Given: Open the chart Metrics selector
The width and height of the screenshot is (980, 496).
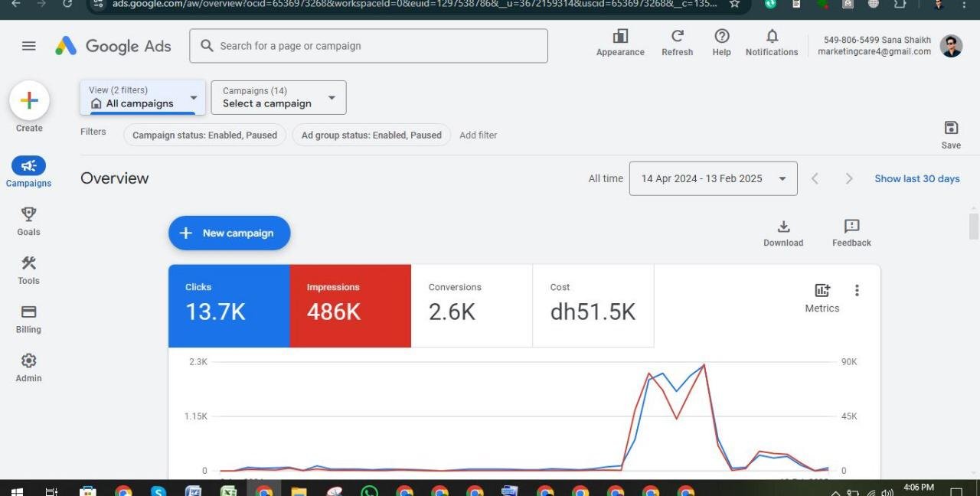Looking at the screenshot, I should [822, 298].
